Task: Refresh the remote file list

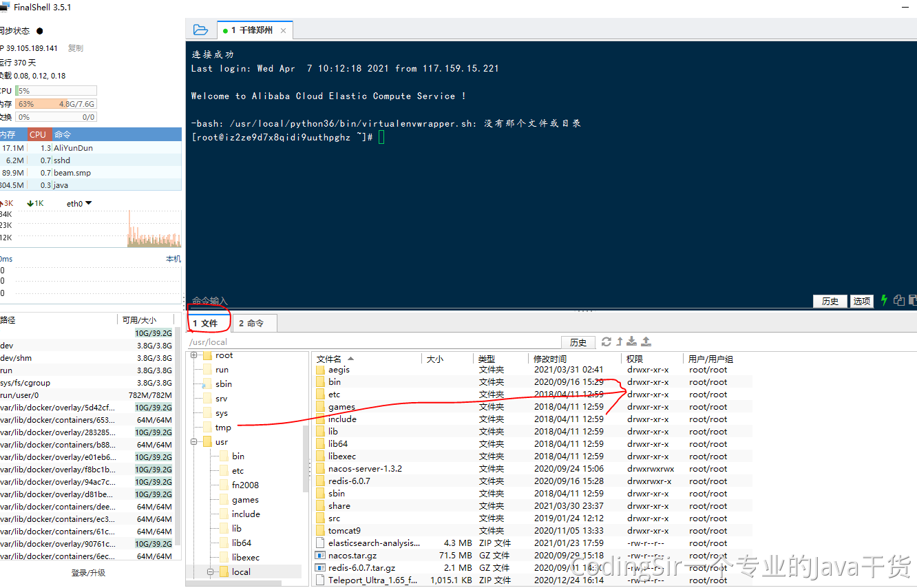Action: click(607, 342)
